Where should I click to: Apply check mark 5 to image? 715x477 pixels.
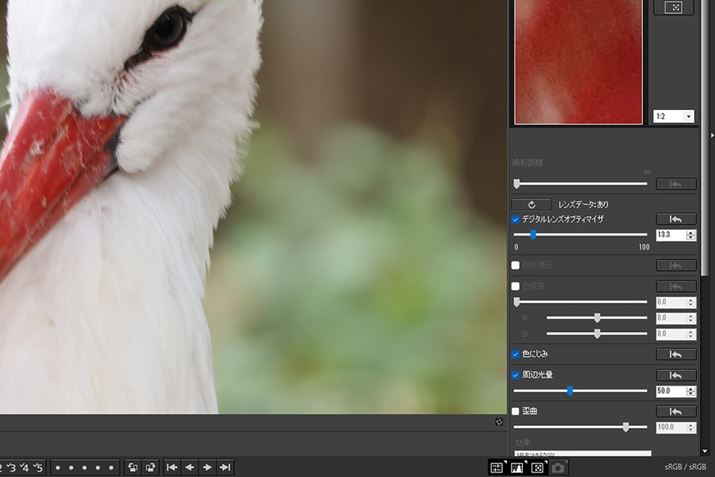pos(38,467)
